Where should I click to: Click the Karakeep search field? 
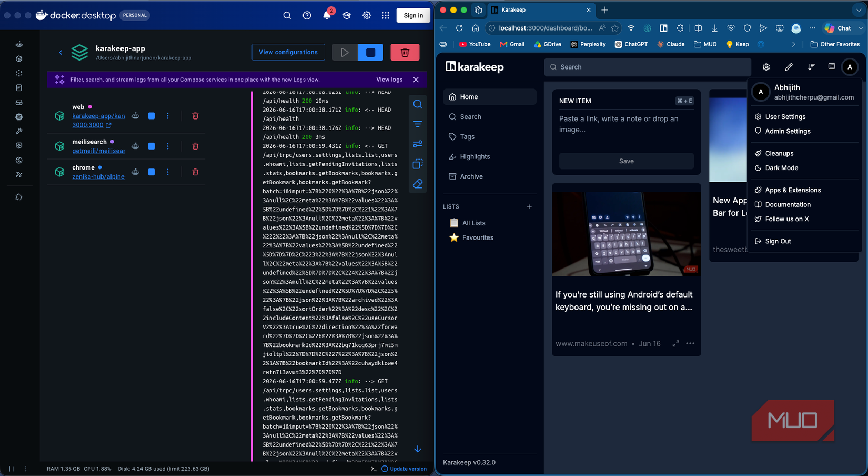(648, 67)
